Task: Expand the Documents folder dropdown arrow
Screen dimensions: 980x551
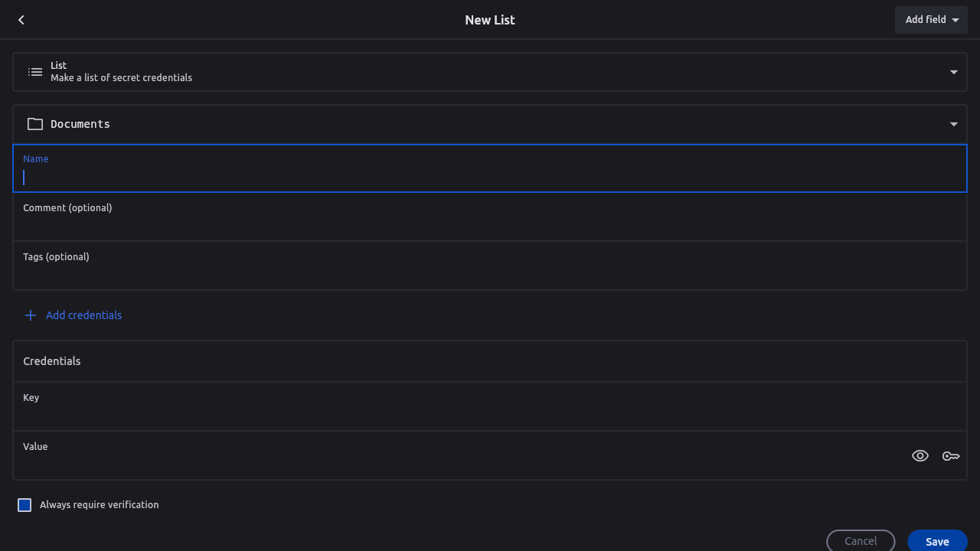Action: point(954,124)
